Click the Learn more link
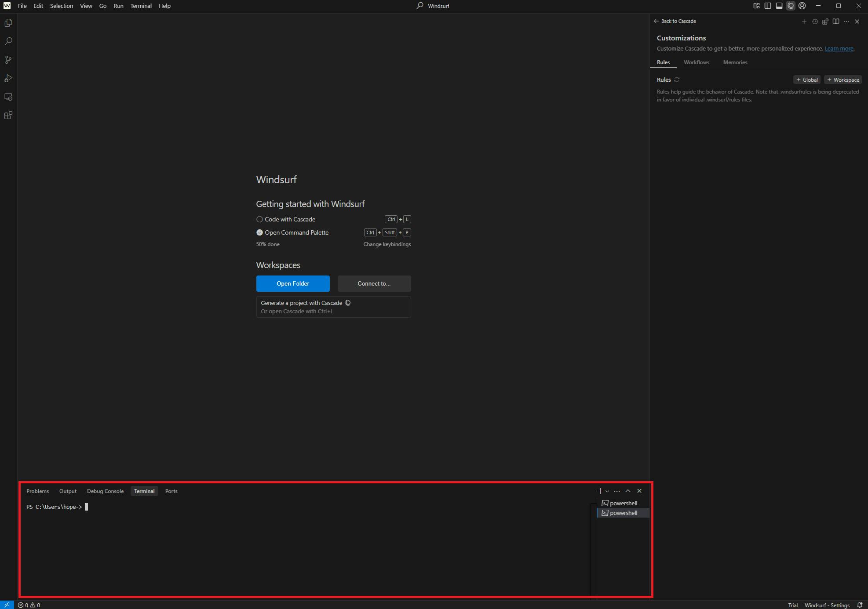Viewport: 868px width, 609px height. pyautogui.click(x=839, y=49)
